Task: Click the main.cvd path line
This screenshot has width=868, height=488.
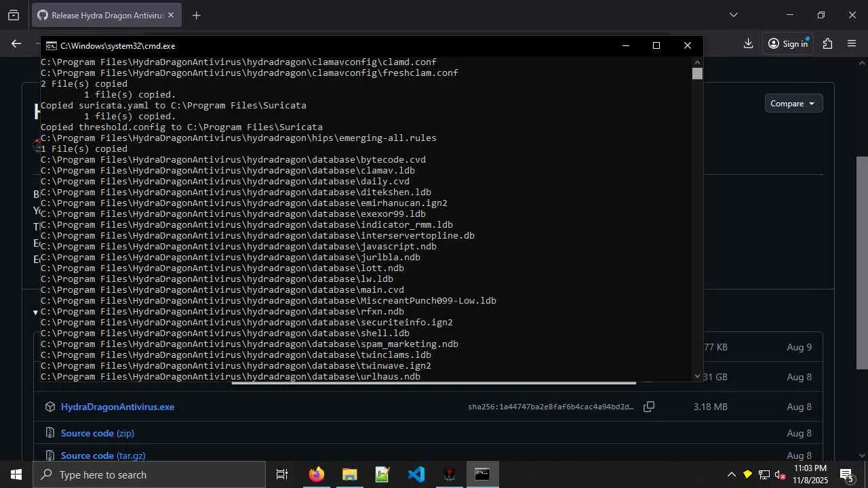Action: 222,290
